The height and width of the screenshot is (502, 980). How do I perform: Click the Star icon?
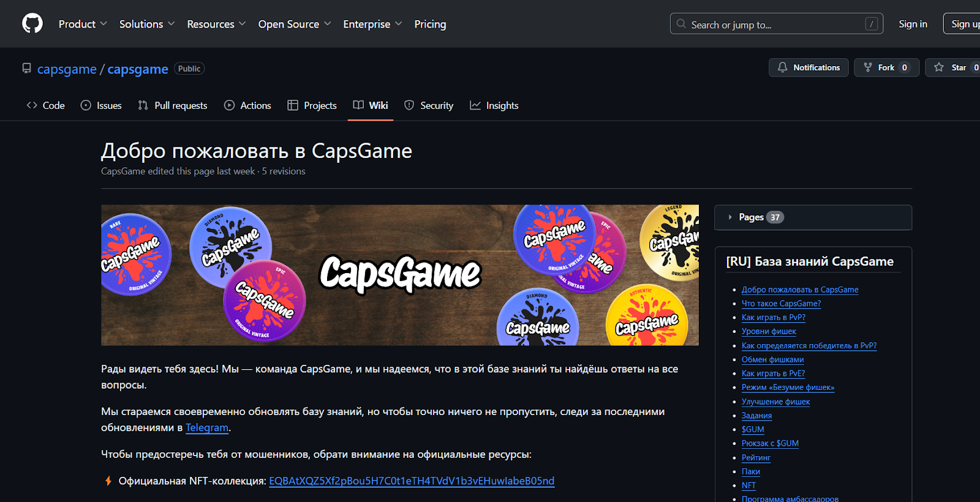pos(939,67)
